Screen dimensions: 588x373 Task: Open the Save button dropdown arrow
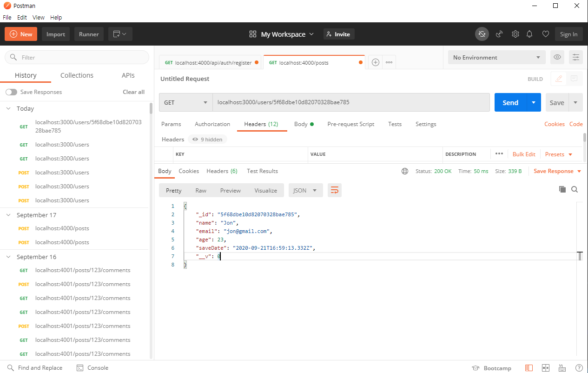[575, 102]
